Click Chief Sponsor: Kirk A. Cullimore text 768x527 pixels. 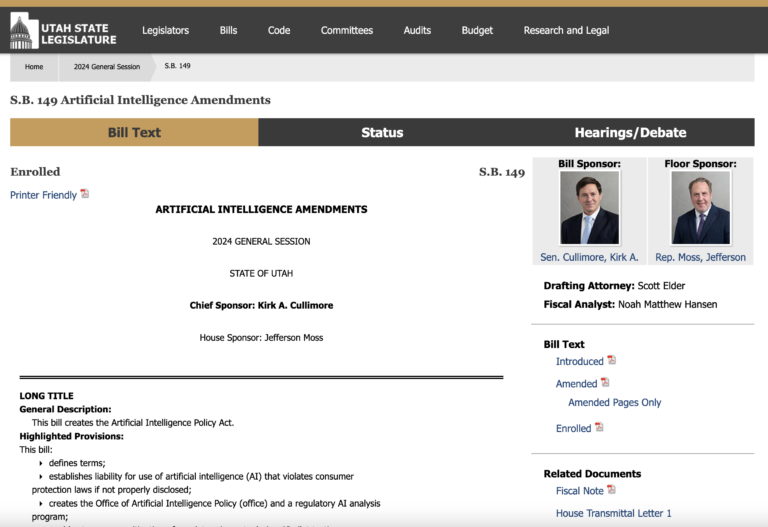pos(261,305)
